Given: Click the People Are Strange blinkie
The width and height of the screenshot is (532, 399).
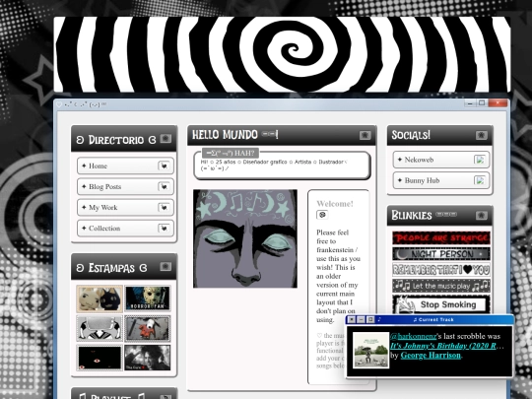Looking at the screenshot, I should 441,237.
